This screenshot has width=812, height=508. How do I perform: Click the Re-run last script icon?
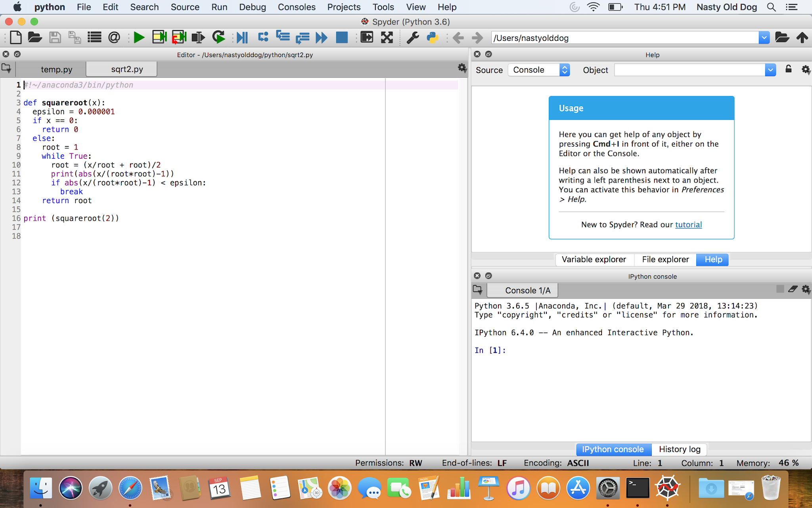(x=218, y=38)
